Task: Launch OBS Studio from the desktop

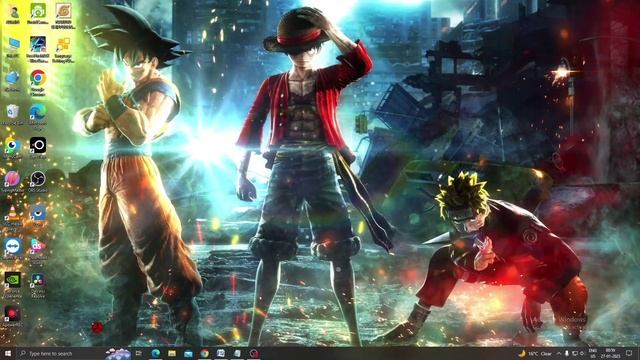Action: pyautogui.click(x=38, y=182)
